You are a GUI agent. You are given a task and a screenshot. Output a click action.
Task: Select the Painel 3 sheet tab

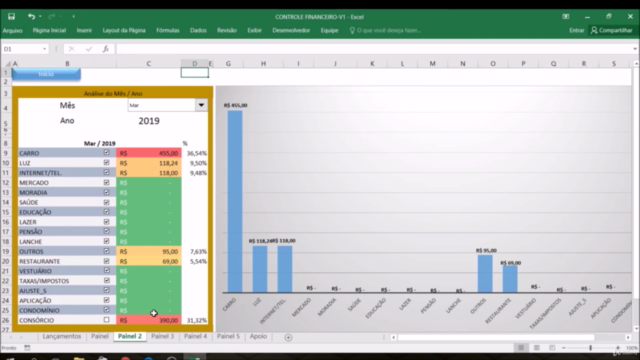pyautogui.click(x=162, y=336)
